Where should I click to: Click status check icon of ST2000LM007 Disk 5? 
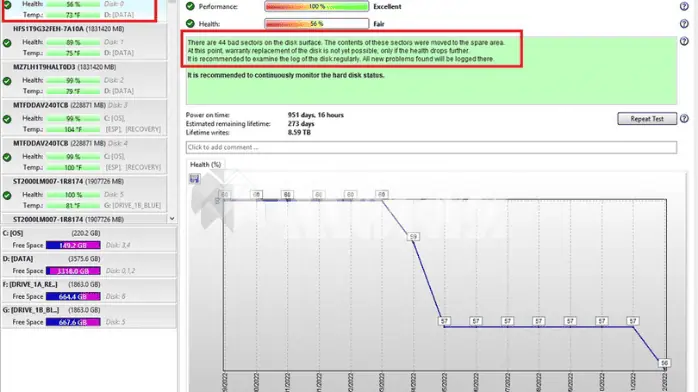(7, 195)
